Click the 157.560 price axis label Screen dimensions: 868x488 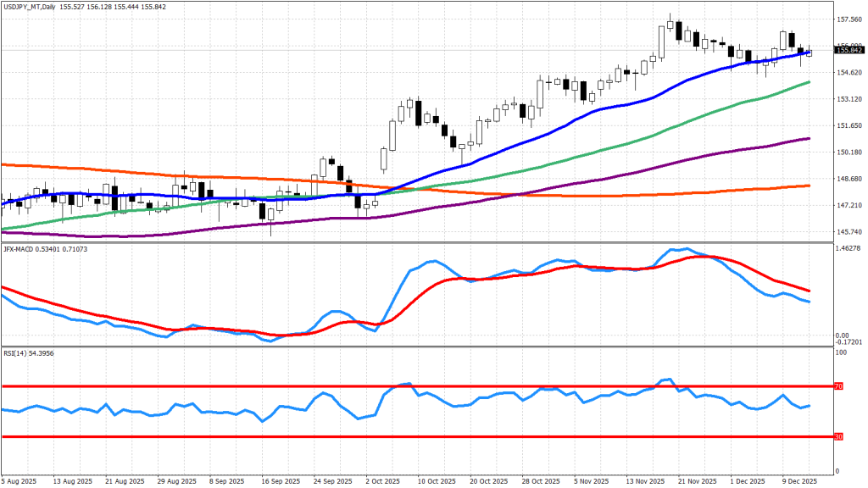pos(849,19)
